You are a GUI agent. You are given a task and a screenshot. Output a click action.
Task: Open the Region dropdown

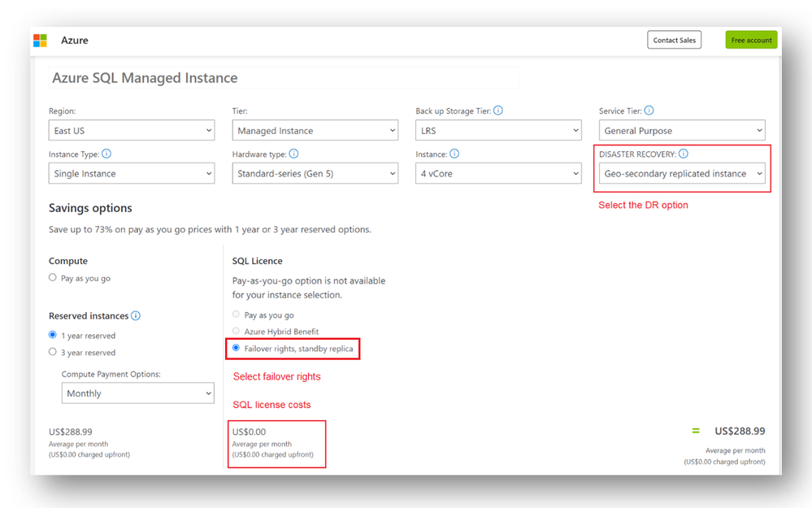coord(132,131)
